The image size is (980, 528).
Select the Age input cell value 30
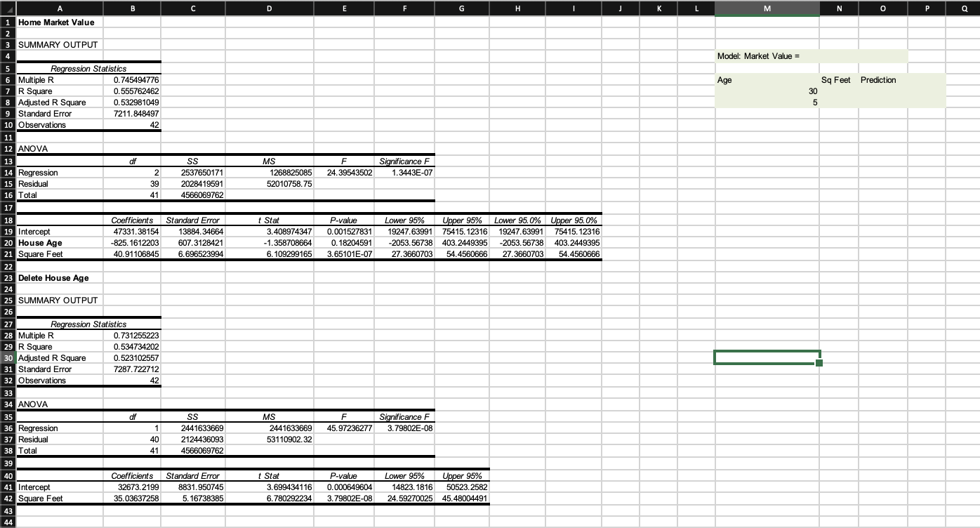pos(767,91)
